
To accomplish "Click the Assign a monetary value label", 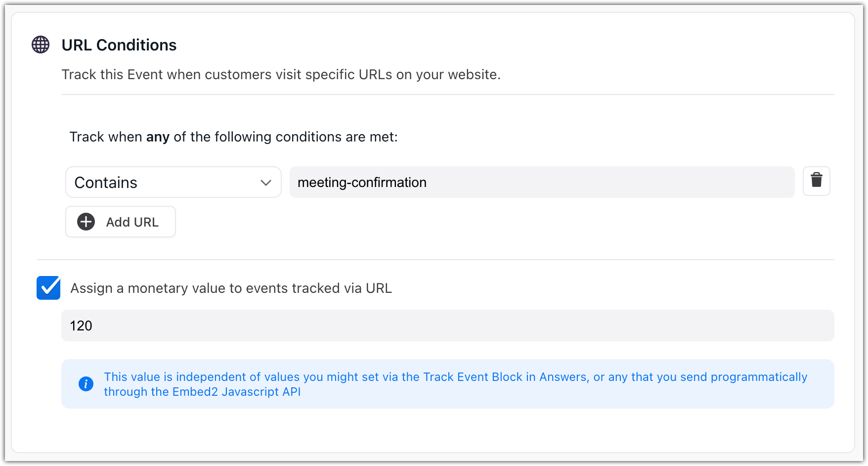I will (x=231, y=288).
